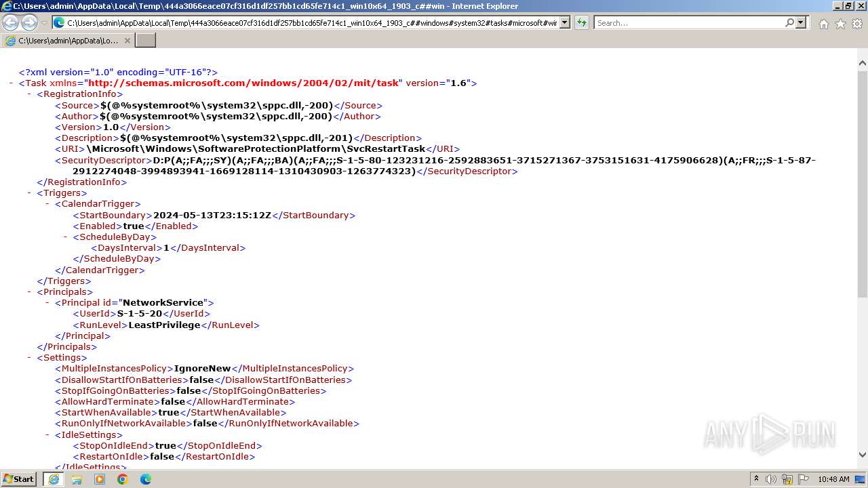This screenshot has height=488, width=868.
Task: Click the Home icon
Action: tap(823, 24)
